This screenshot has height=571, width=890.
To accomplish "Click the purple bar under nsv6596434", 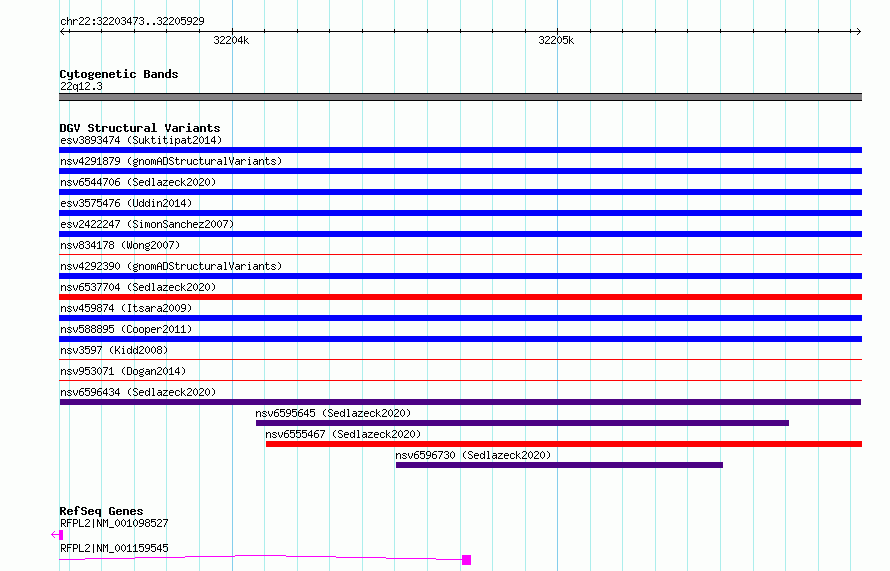I will 460,402.
